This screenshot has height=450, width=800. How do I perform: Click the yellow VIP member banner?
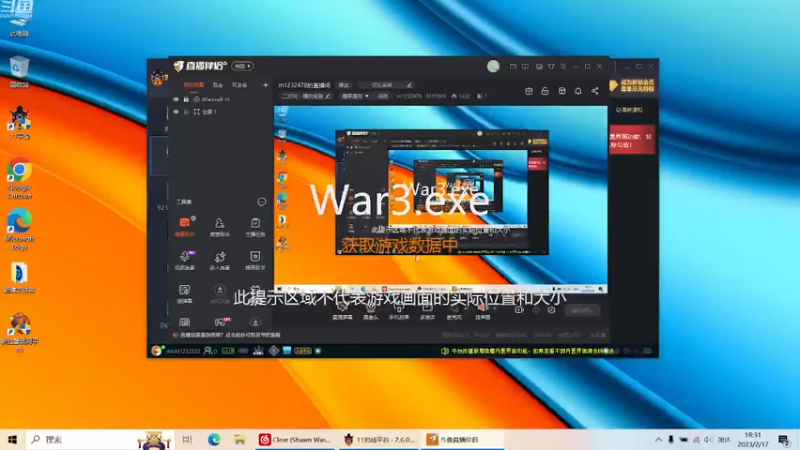[633, 85]
